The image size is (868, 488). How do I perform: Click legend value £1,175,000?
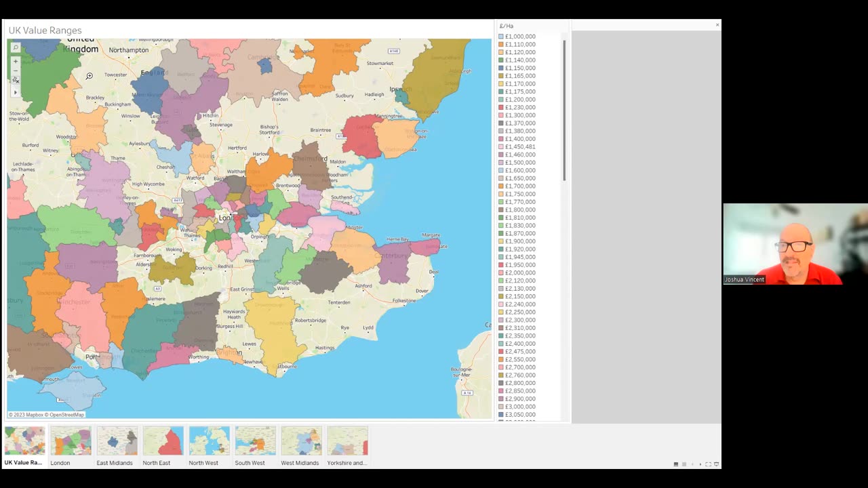[x=520, y=91]
